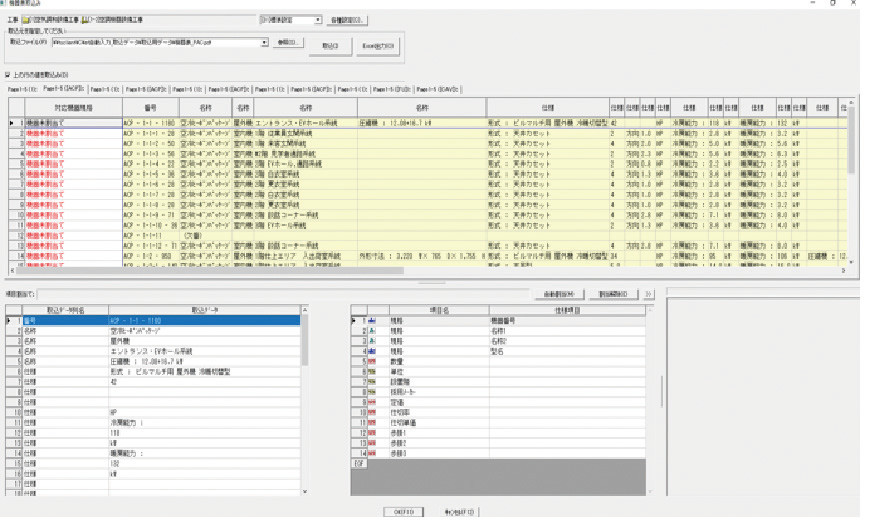Select the 冷房能力 cell in 取込ﾃﾞｰﾀ grid

pyautogui.click(x=204, y=423)
